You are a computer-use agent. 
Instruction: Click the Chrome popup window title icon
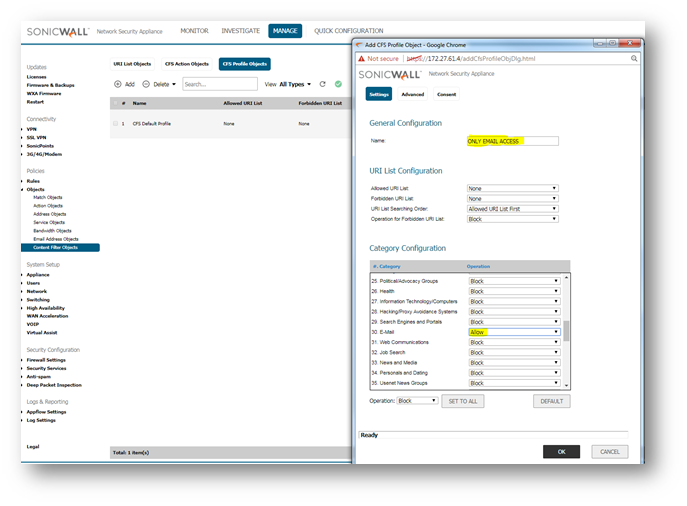359,44
